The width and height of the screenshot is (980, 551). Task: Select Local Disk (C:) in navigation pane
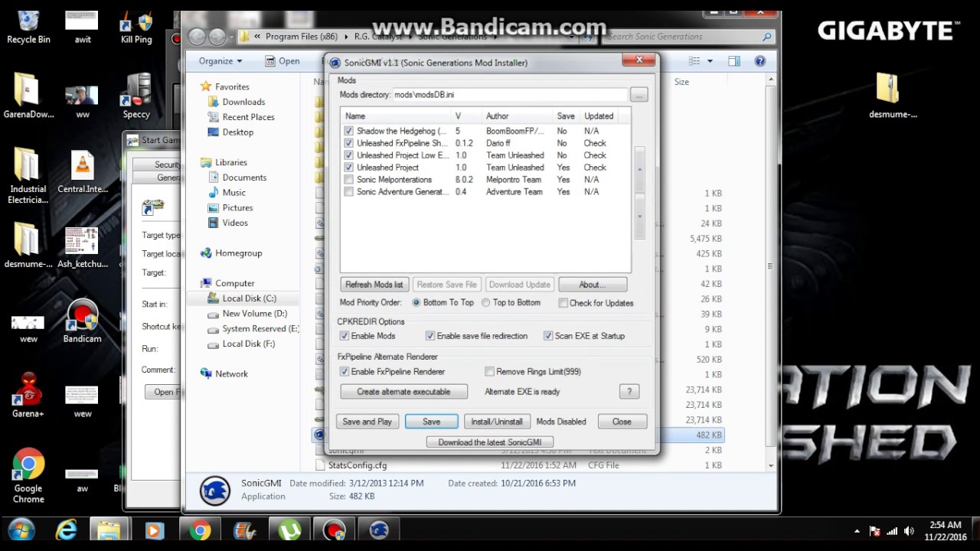coord(242,298)
